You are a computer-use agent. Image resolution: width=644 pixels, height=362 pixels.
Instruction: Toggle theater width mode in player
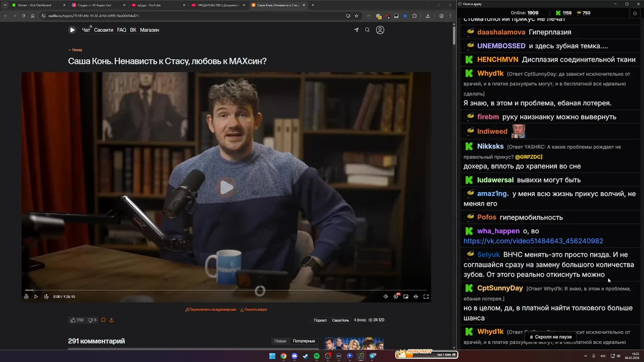(416, 297)
